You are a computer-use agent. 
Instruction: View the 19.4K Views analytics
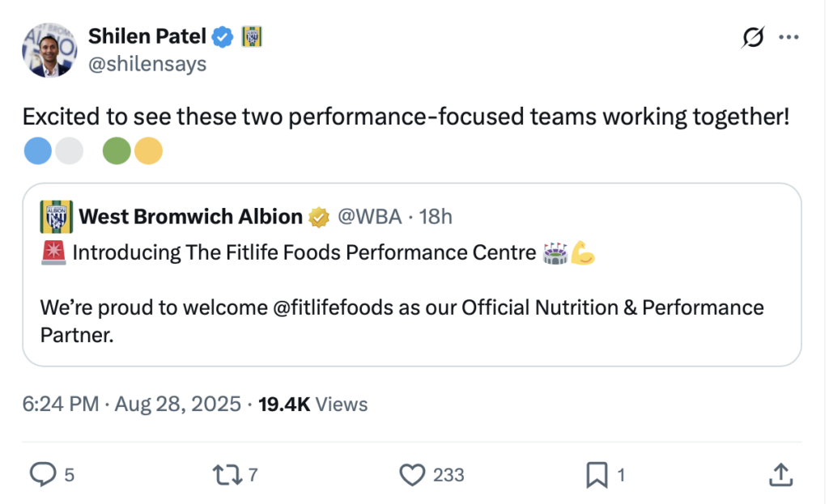[312, 404]
